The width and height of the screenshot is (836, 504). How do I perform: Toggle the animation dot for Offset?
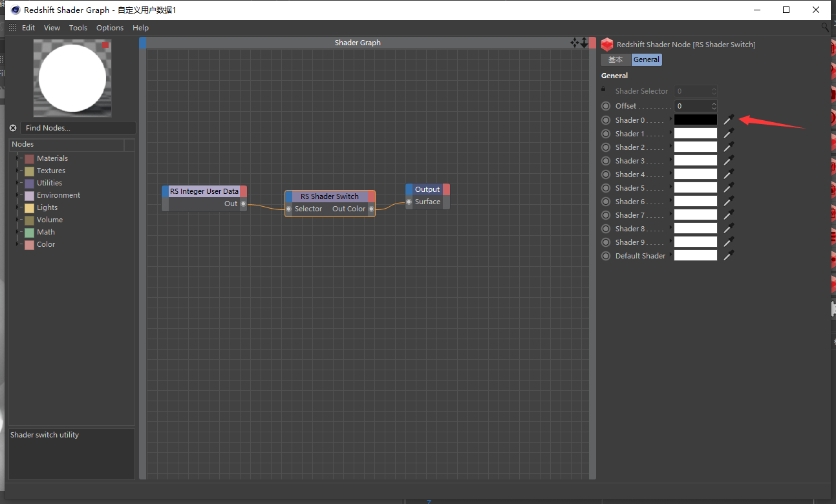pos(606,106)
